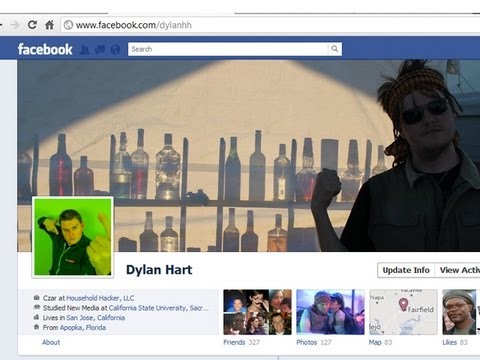Open San Jose, California link
Viewport: 480px width, 360px height.
point(96,318)
